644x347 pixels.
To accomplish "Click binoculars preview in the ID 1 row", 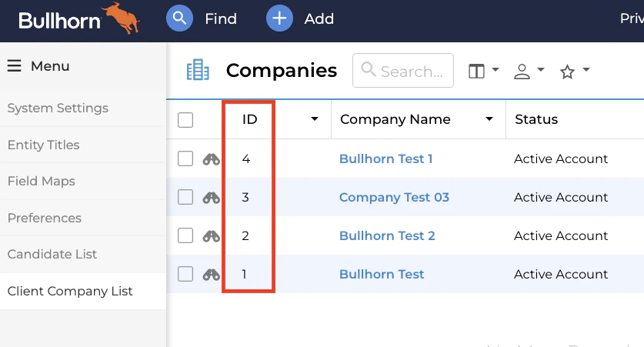I will [211, 275].
